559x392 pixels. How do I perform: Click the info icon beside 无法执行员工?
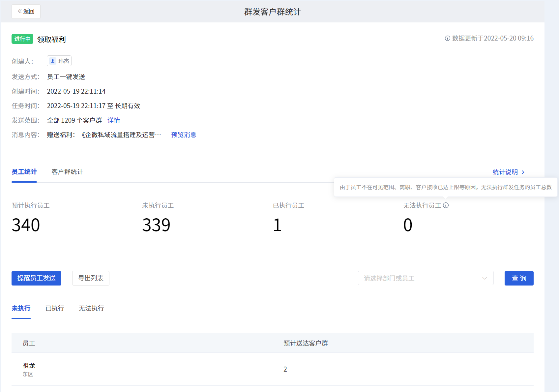(x=446, y=205)
